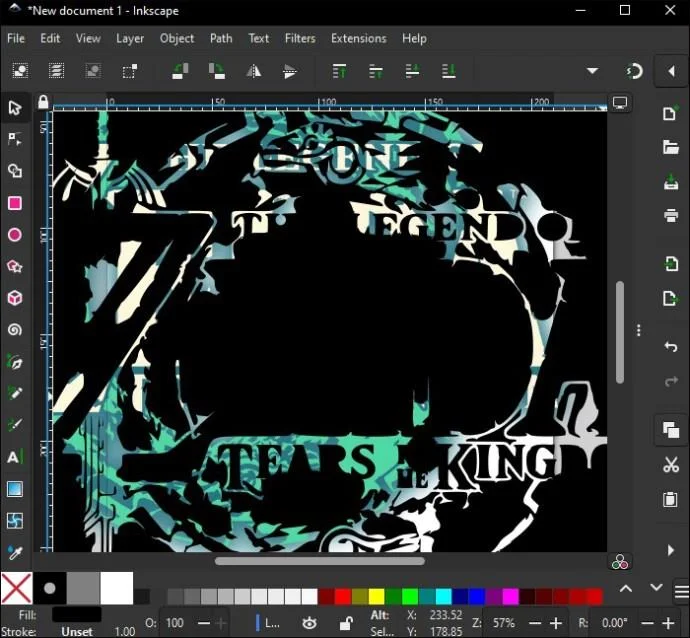Expand tool controls overflow arrow
690x638 pixels.
592,71
